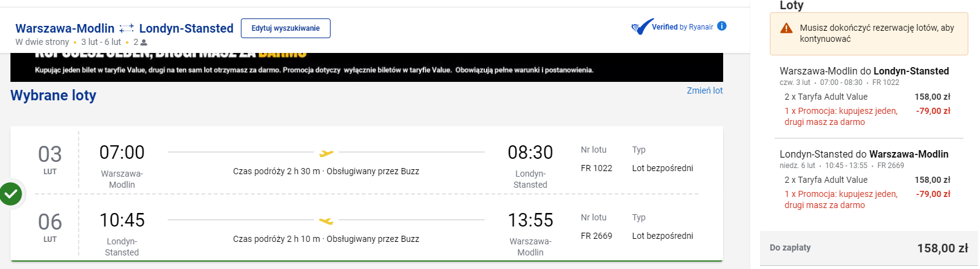Click the W dwie strony trip type label
Image resolution: width=980 pixels, height=269 pixels.
pyautogui.click(x=42, y=42)
